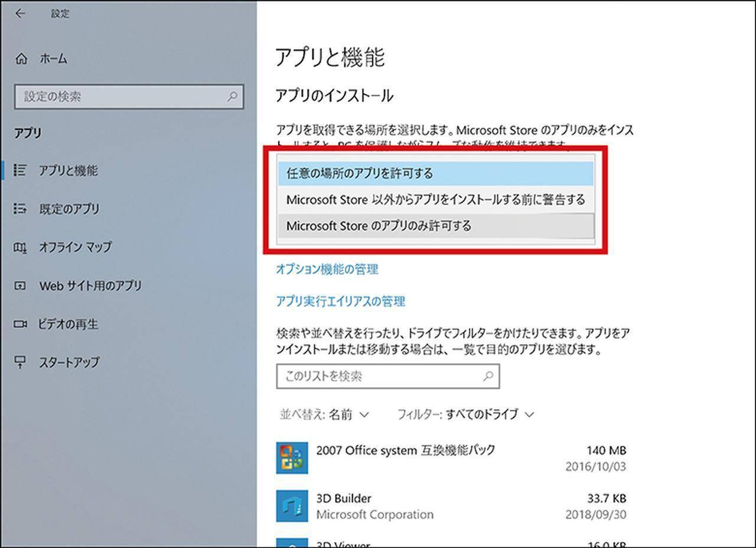Open the オプション機能の管理 link
This screenshot has width=756, height=548.
327,270
